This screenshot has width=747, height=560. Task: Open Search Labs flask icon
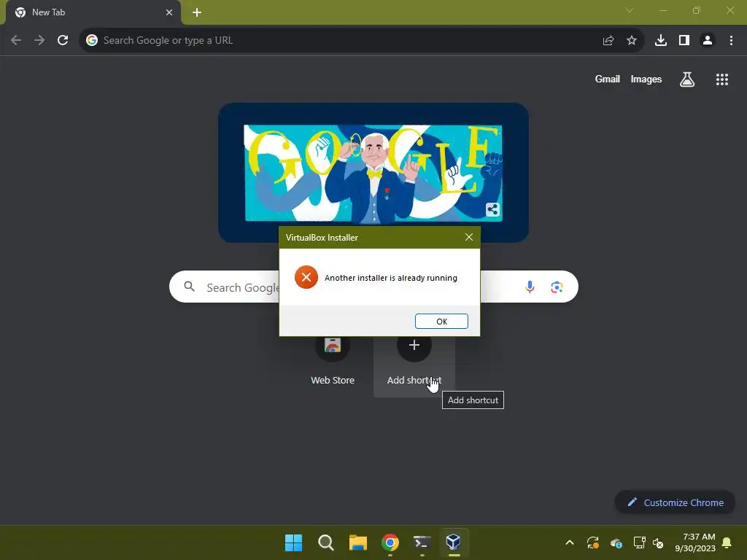pyautogui.click(x=686, y=79)
